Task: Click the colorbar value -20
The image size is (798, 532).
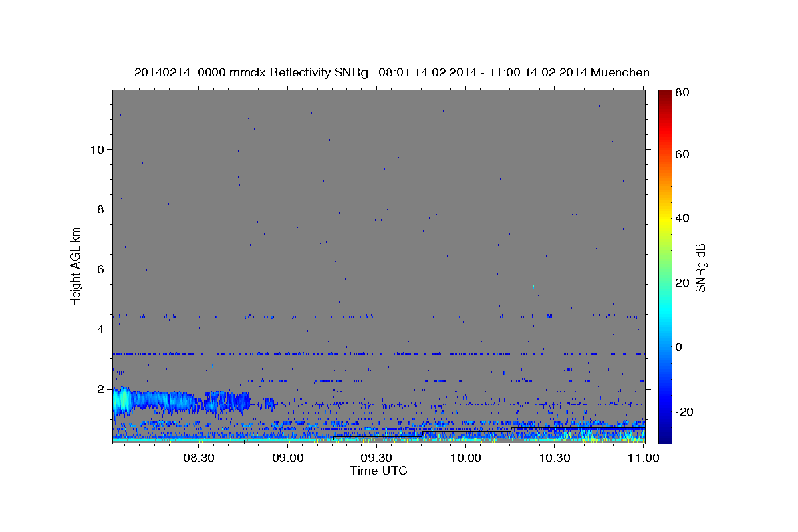Action: (686, 412)
